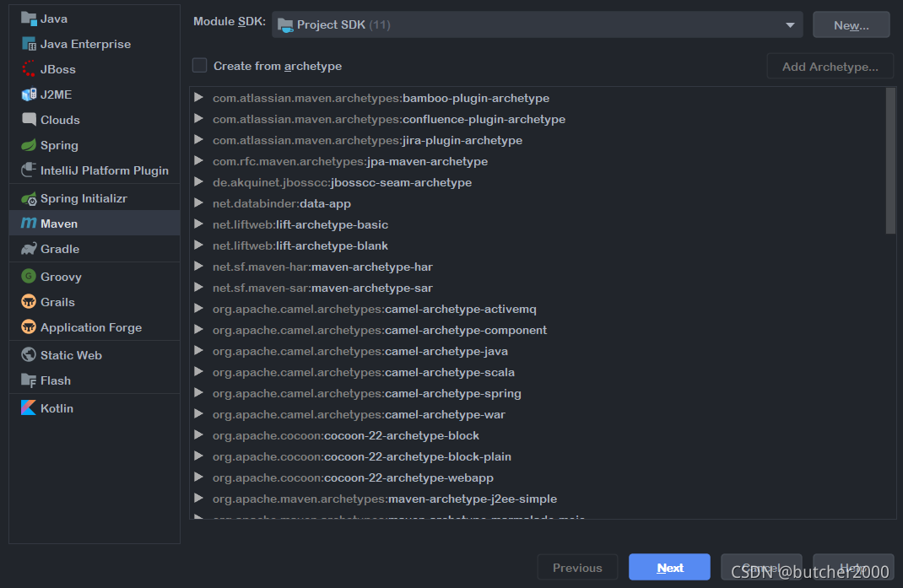Select the J2ME icon
Screen dimensions: 903x588
29,94
